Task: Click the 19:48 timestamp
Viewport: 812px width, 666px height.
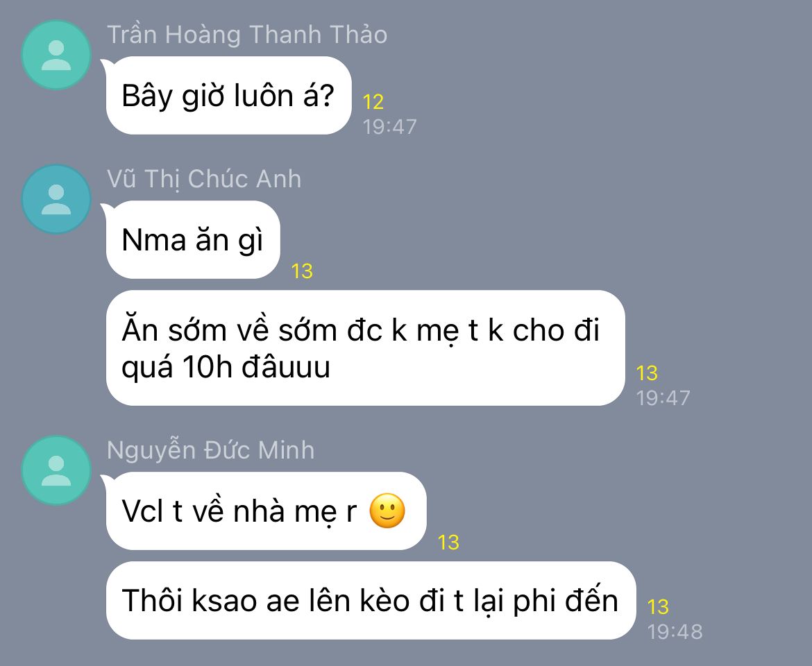Action: [x=675, y=631]
